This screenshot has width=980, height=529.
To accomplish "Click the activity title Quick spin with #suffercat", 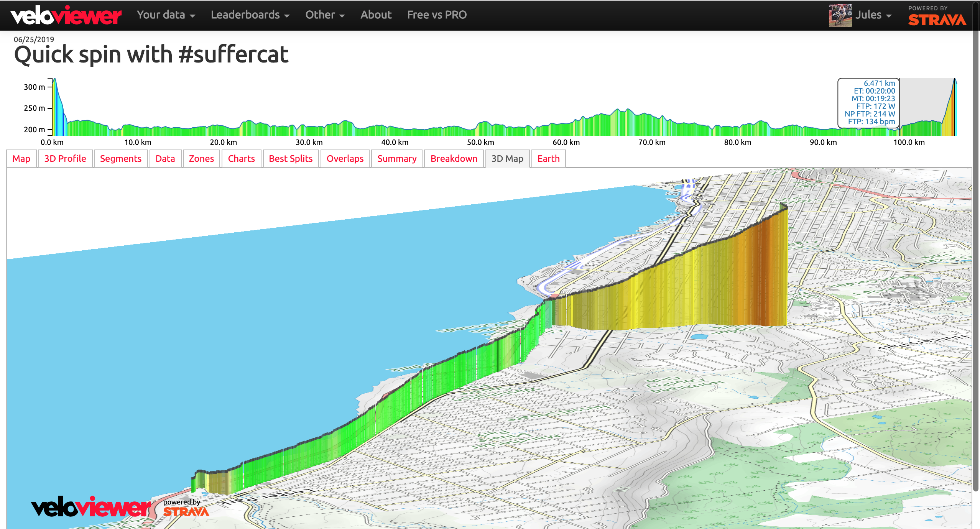I will tap(151, 54).
